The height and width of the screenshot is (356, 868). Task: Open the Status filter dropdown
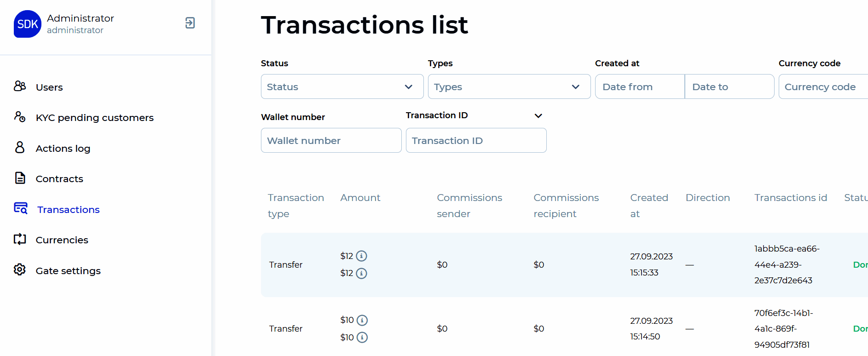pyautogui.click(x=342, y=86)
